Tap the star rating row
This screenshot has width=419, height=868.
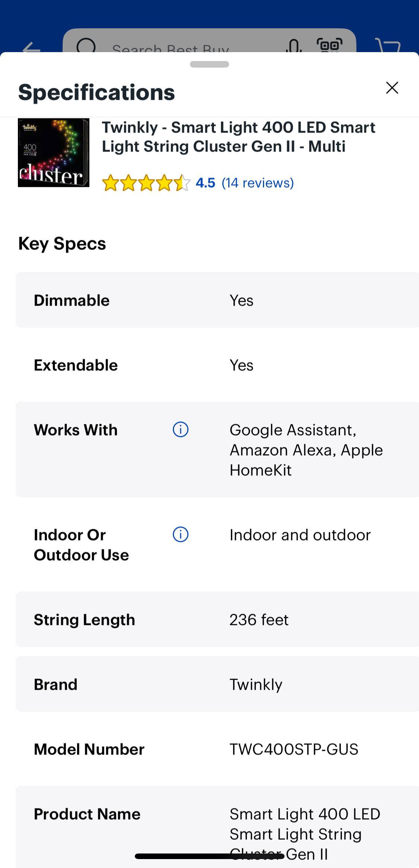[x=146, y=183]
